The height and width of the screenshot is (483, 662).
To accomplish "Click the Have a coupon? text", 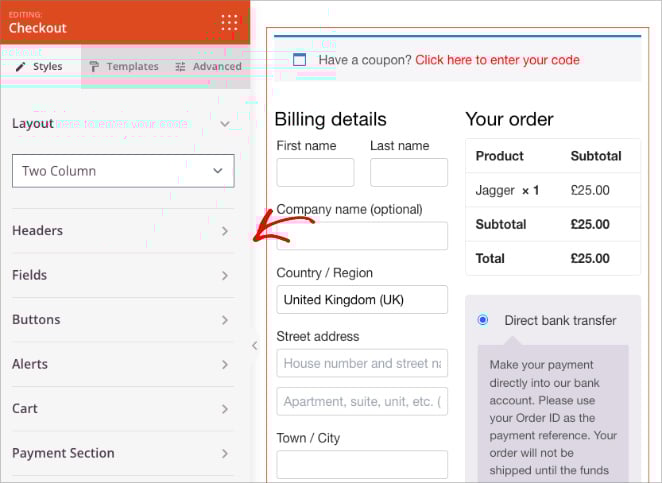I will (365, 60).
